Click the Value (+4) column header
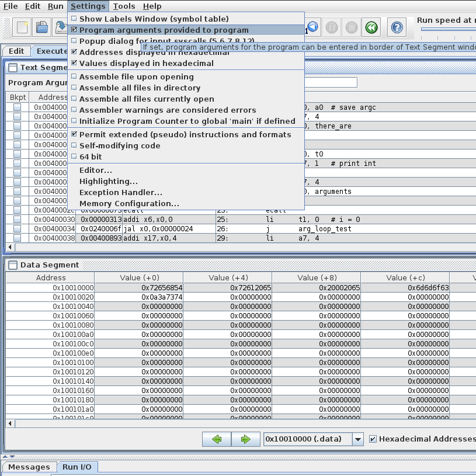The image size is (476, 476). [228, 277]
